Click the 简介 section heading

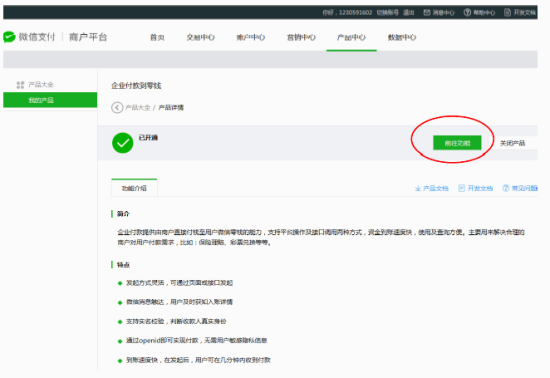coord(123,214)
